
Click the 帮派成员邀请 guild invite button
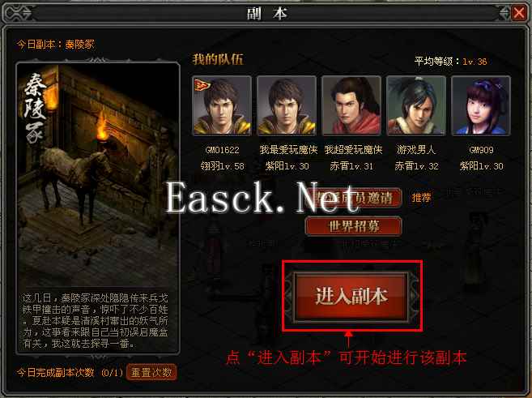(x=354, y=198)
